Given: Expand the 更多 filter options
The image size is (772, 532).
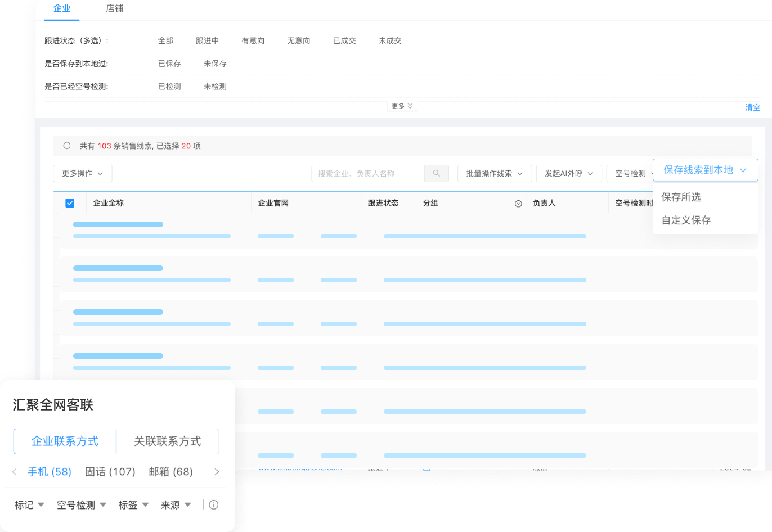Looking at the screenshot, I should [402, 106].
